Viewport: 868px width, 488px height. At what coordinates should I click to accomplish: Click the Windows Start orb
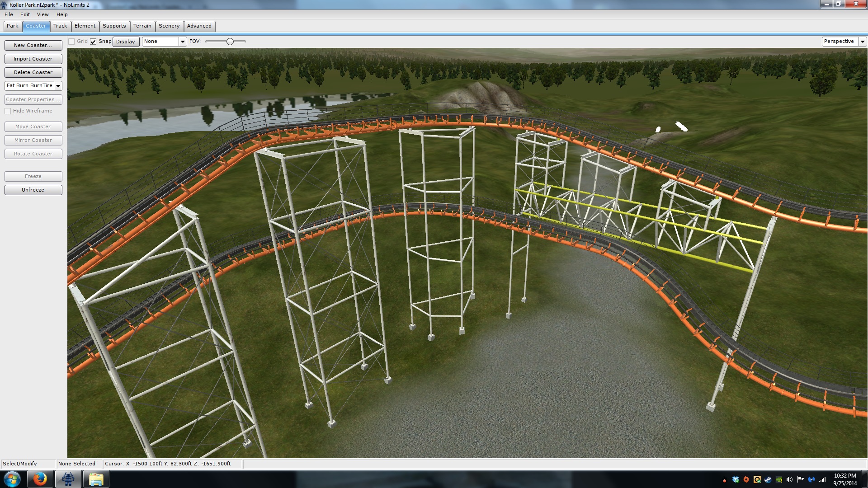coord(12,479)
